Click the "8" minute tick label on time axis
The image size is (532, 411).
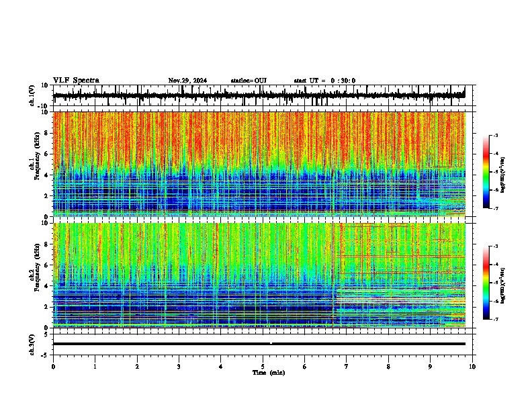point(388,367)
